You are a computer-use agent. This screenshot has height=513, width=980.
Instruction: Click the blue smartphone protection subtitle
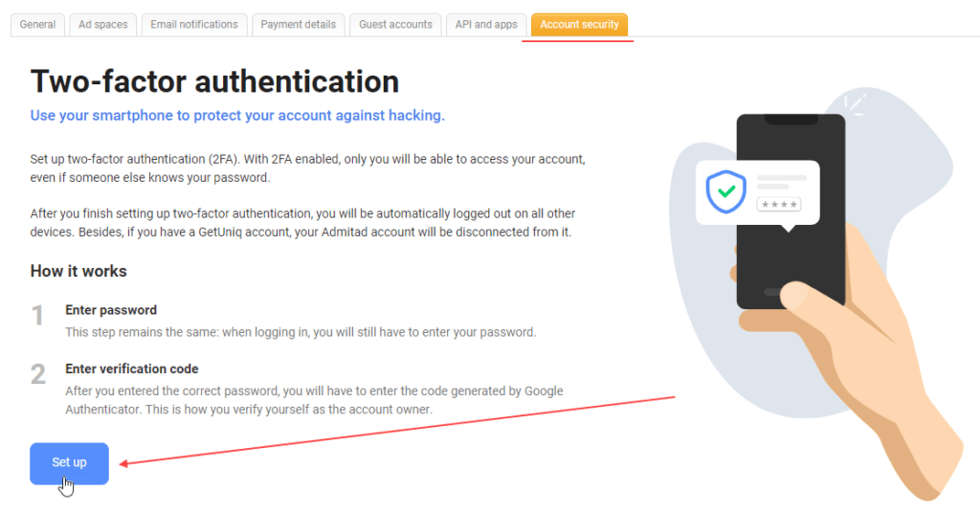tap(237, 116)
